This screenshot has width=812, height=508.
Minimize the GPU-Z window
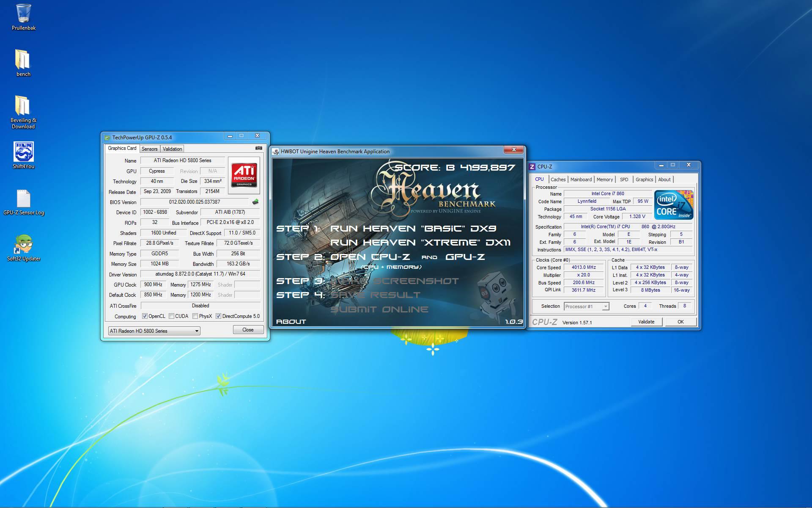tap(230, 136)
